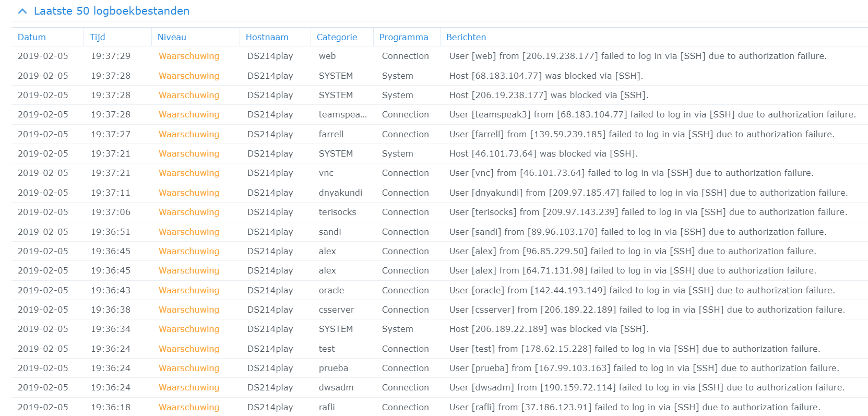The image size is (868, 416).
Task: Select message 'User [alex] from [64.71.131.98]'
Action: coord(633,270)
